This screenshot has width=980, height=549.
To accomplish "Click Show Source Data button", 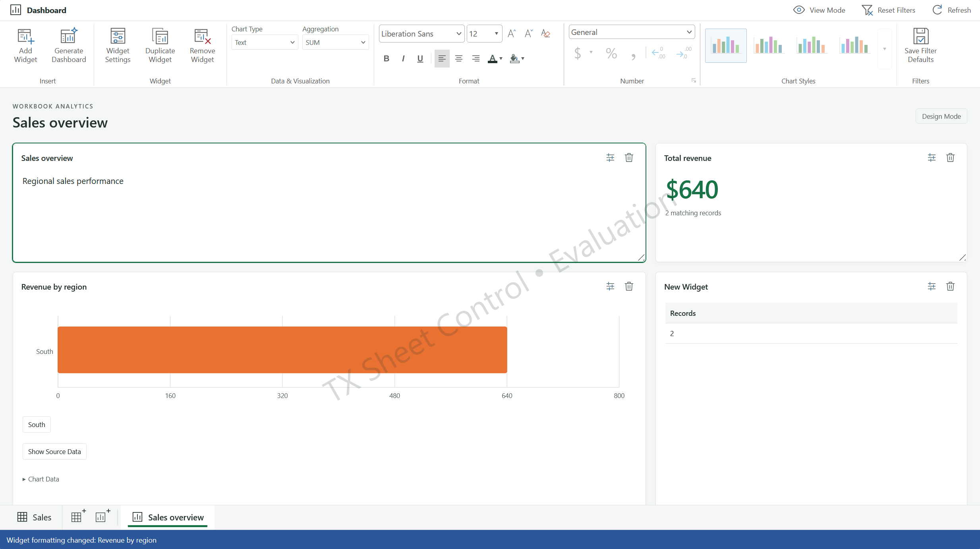I will 54,452.
